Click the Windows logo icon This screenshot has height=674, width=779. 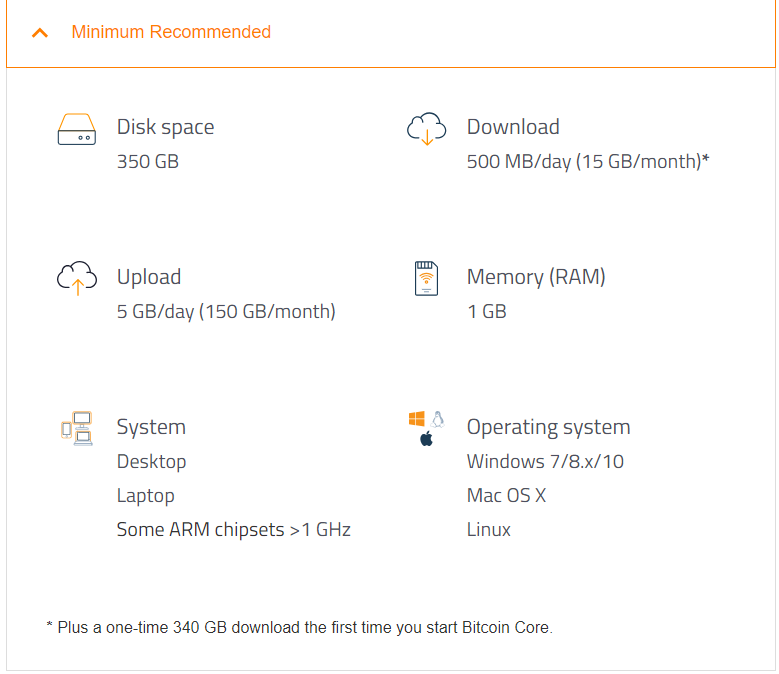417,419
